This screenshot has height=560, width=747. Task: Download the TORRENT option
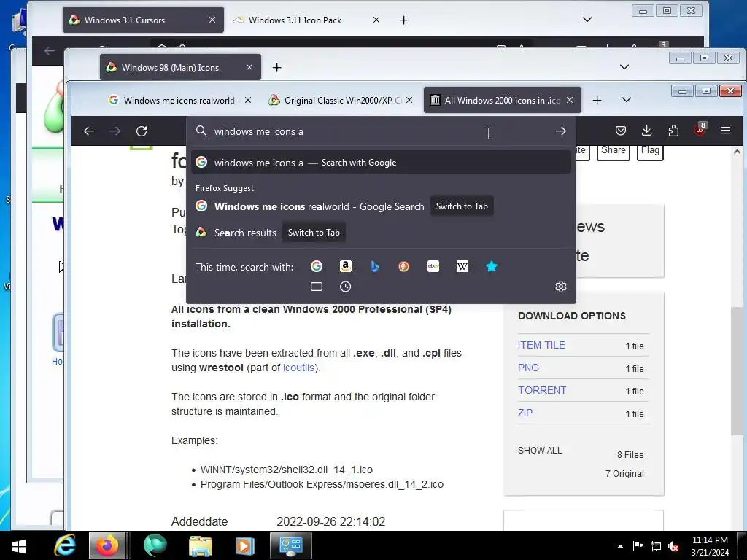point(542,391)
